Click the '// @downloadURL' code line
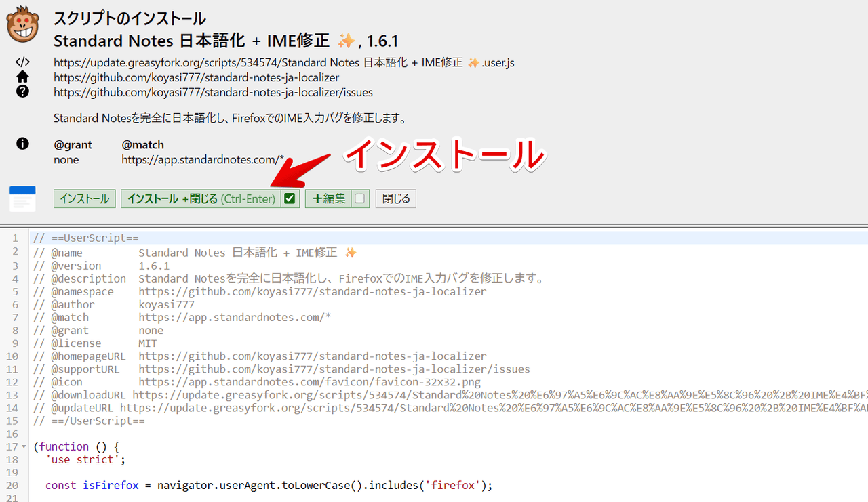This screenshot has width=868, height=502. pos(450,394)
